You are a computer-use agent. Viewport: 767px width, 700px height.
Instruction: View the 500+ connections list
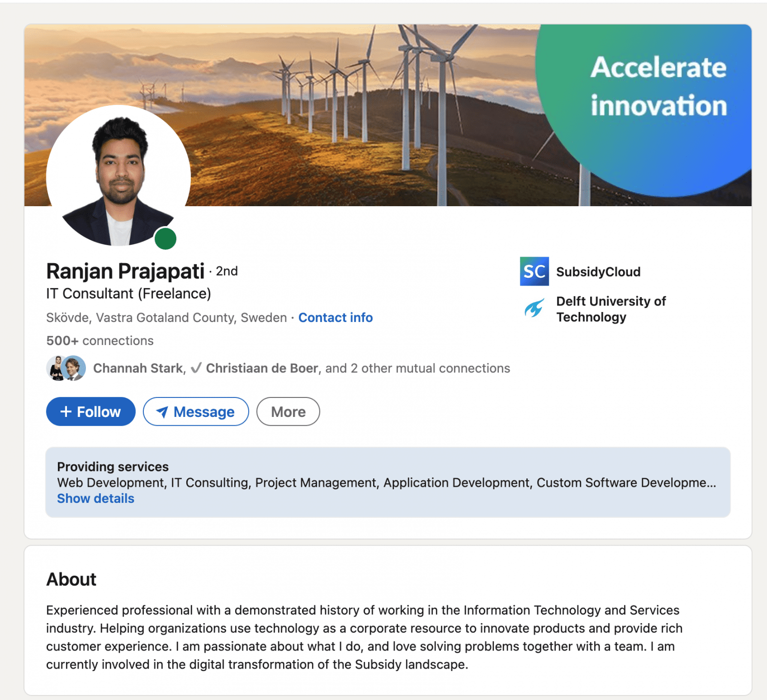coord(99,341)
